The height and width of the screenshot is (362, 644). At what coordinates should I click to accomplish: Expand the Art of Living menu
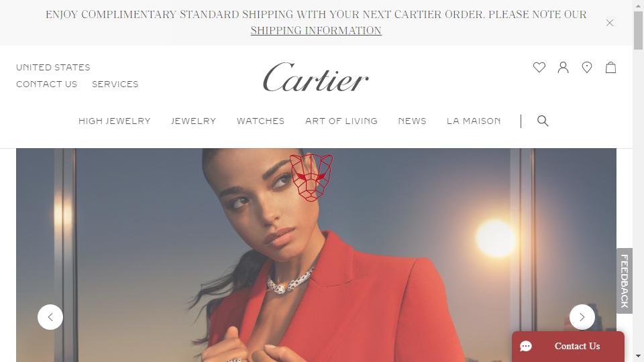[341, 121]
